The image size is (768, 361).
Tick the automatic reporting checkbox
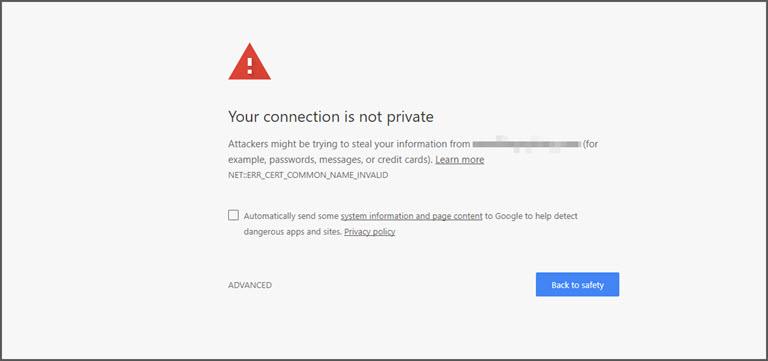coord(234,215)
